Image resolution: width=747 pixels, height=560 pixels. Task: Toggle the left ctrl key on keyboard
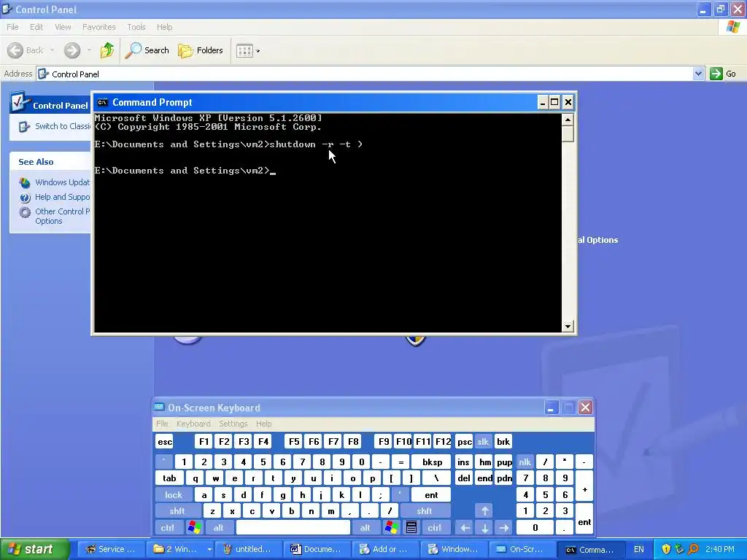tap(167, 528)
